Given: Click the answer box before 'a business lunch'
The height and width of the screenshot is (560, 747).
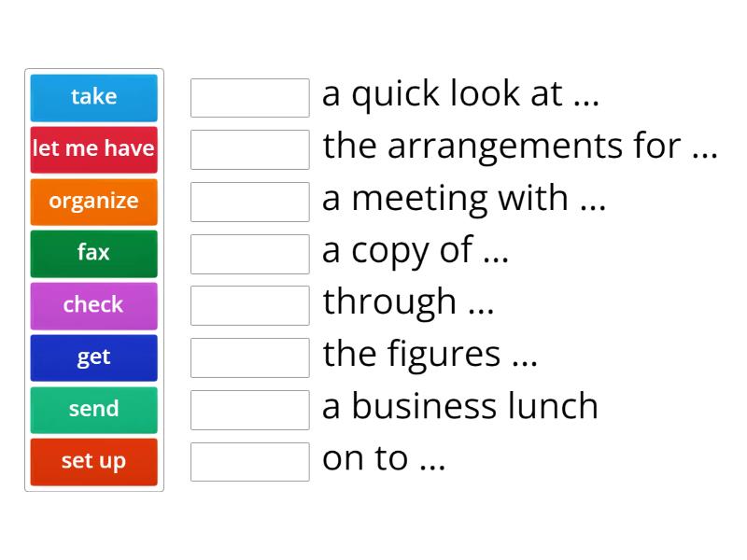Looking at the screenshot, I should [249, 410].
